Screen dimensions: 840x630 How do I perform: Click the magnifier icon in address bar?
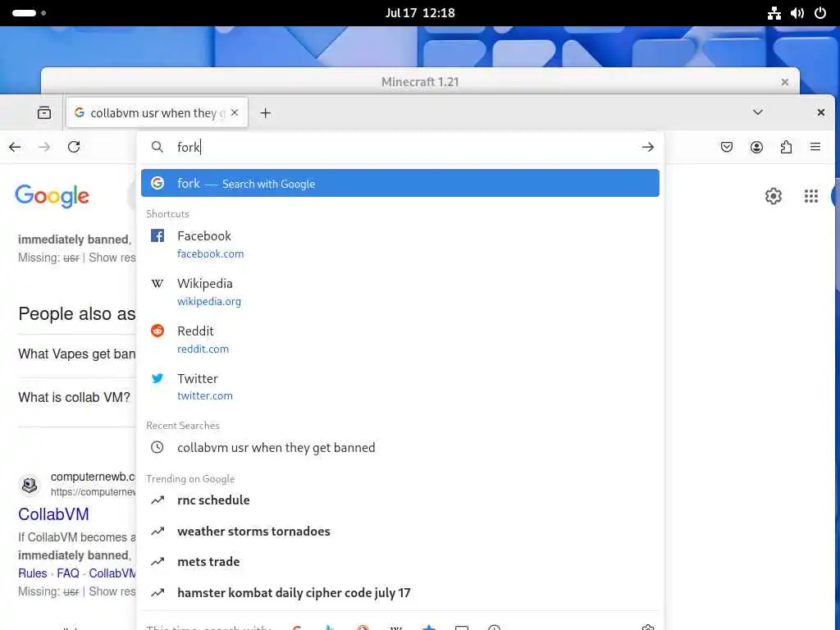[157, 147]
